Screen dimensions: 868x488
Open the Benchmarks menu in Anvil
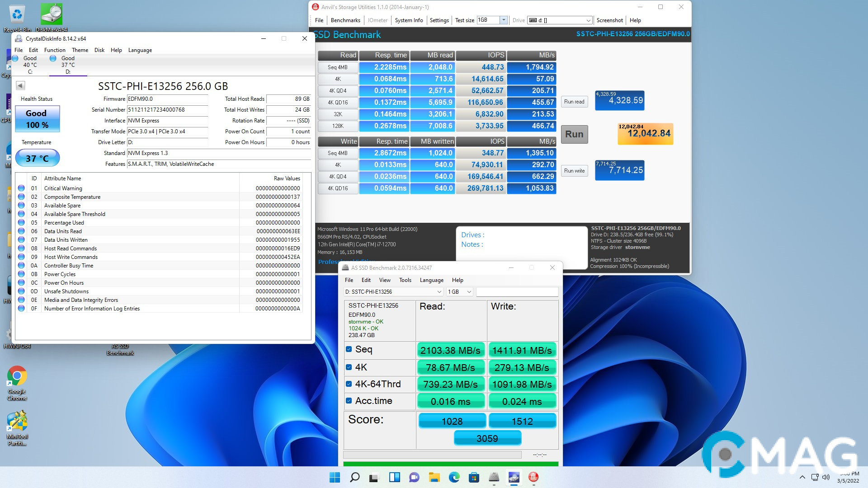[x=345, y=20]
